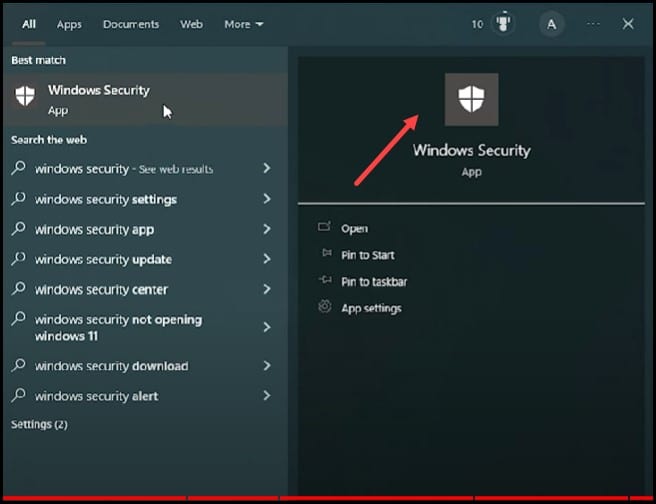Switch to the Web tab
Screen dimensions: 656x504
pyautogui.click(x=191, y=24)
